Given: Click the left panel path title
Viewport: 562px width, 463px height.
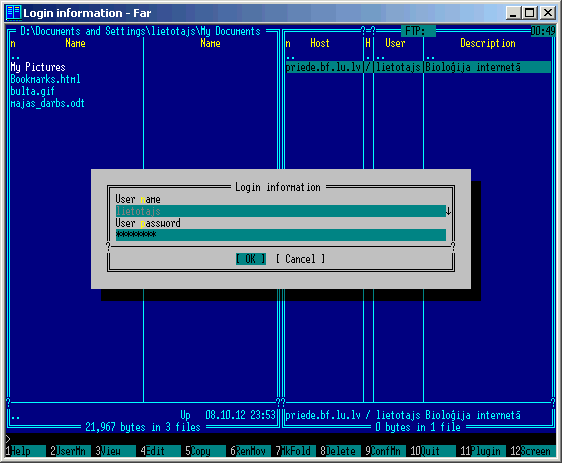Looking at the screenshot, I should (x=140, y=31).
